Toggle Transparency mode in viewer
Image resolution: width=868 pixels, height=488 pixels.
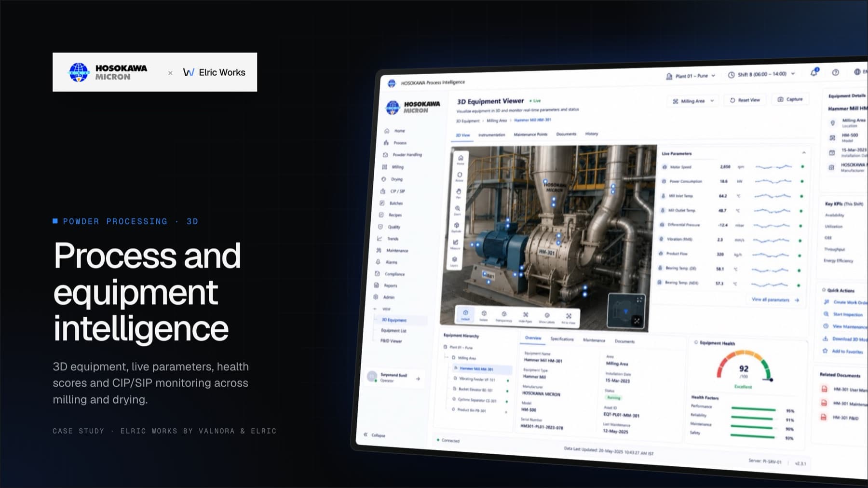click(504, 316)
